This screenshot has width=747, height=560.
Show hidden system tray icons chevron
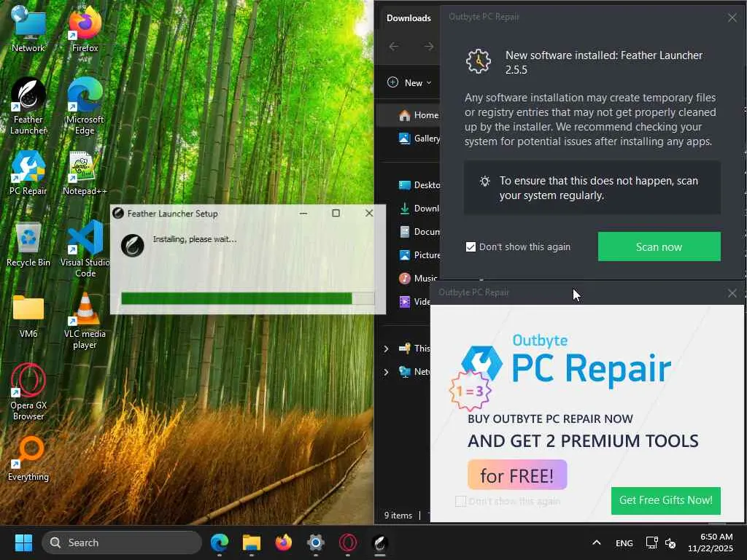(x=597, y=542)
